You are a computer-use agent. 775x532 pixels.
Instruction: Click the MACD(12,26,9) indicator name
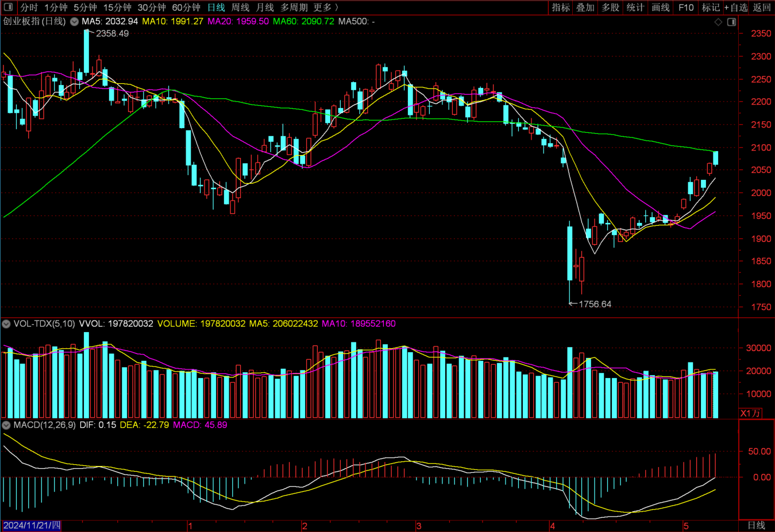point(44,425)
